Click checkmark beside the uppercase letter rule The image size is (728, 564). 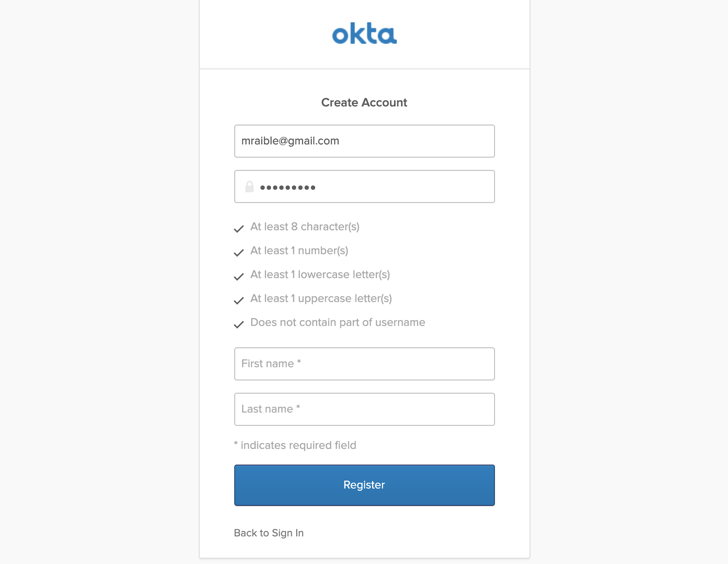pos(239,300)
